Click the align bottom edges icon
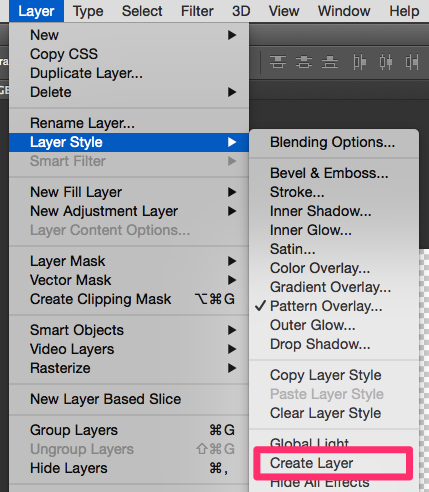This screenshot has width=429, height=492. (330, 62)
